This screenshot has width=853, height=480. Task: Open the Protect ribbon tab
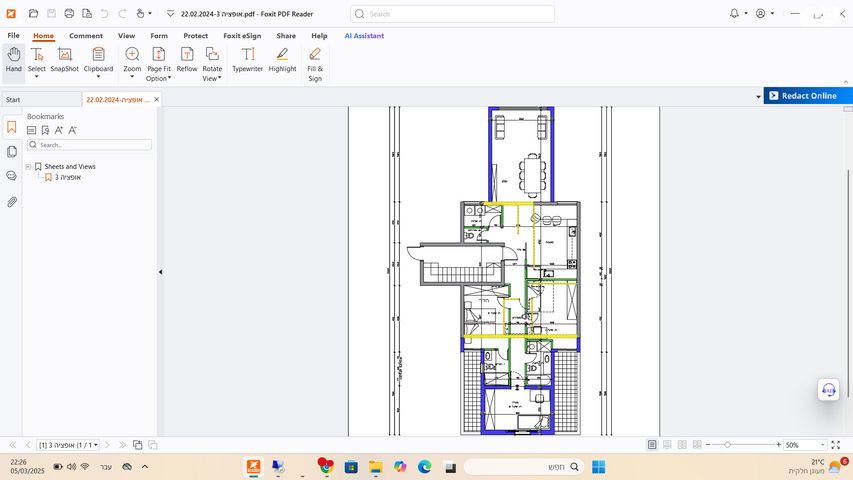tap(196, 36)
